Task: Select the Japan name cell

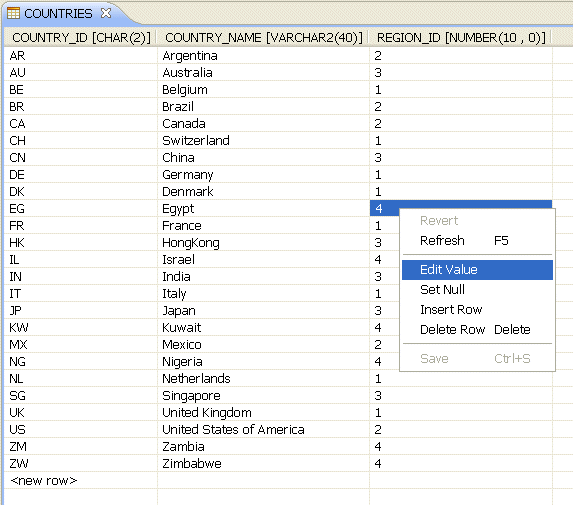Action: (263, 311)
